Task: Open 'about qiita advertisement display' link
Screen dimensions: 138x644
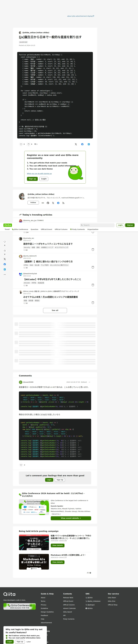Action: tap(81, 16)
